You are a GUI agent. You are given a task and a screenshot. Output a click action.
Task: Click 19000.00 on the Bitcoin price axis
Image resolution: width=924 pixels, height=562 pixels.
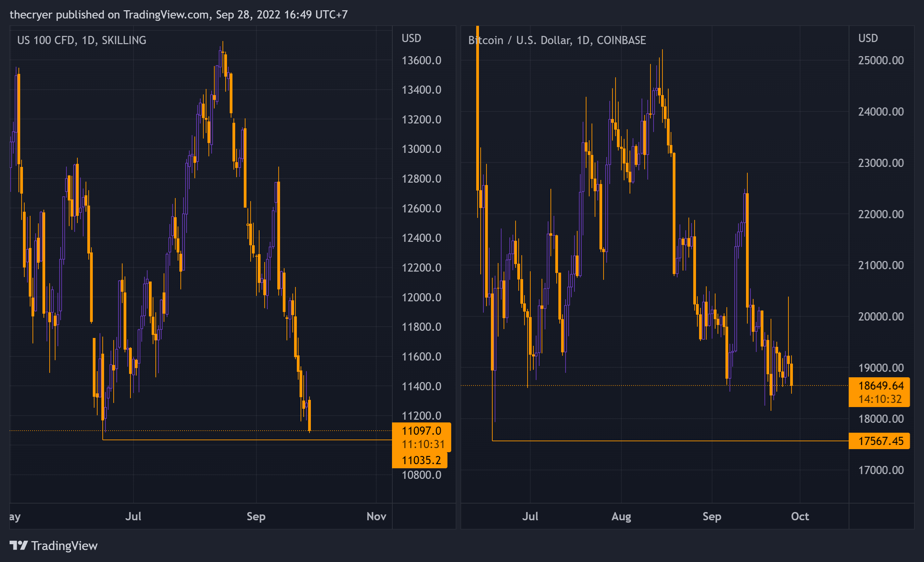[881, 368]
